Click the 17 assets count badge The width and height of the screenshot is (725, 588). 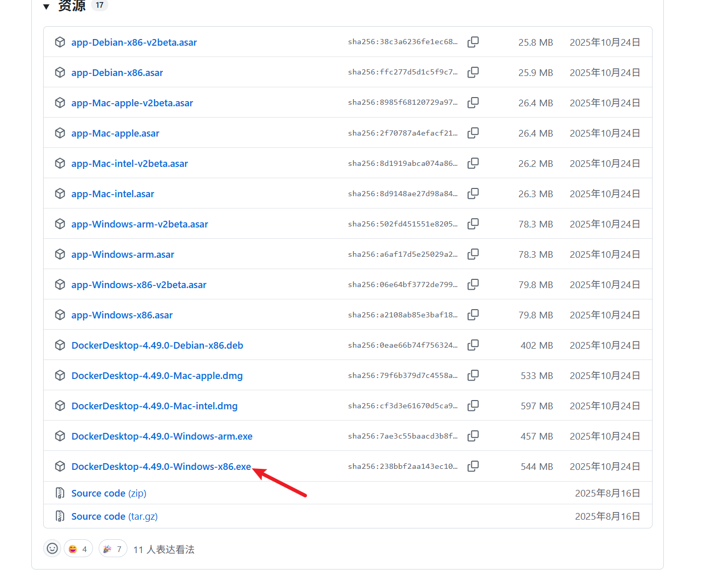coord(100,5)
